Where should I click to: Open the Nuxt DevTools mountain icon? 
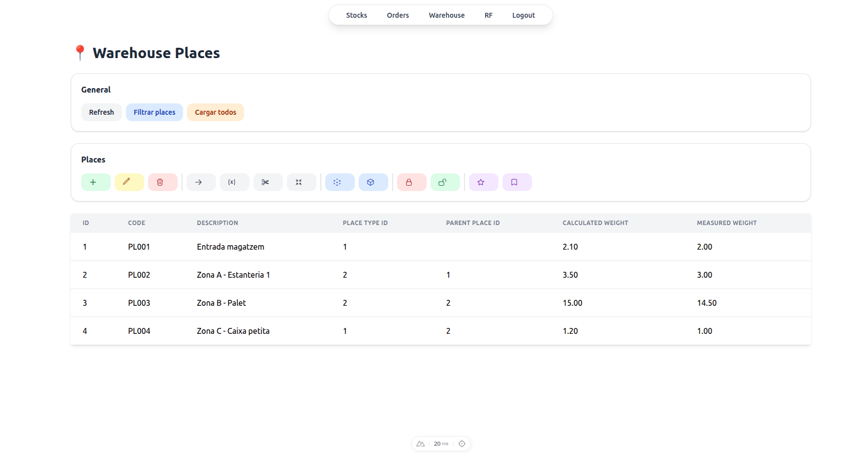420,444
